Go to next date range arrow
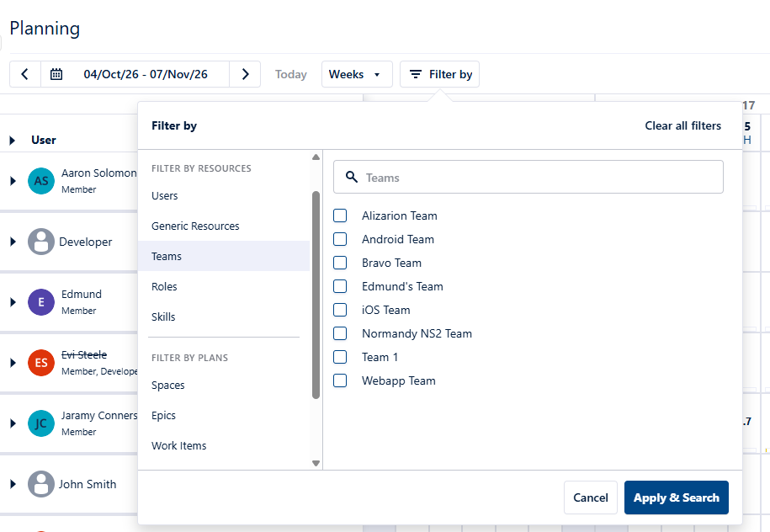The image size is (770, 532). pyautogui.click(x=245, y=74)
